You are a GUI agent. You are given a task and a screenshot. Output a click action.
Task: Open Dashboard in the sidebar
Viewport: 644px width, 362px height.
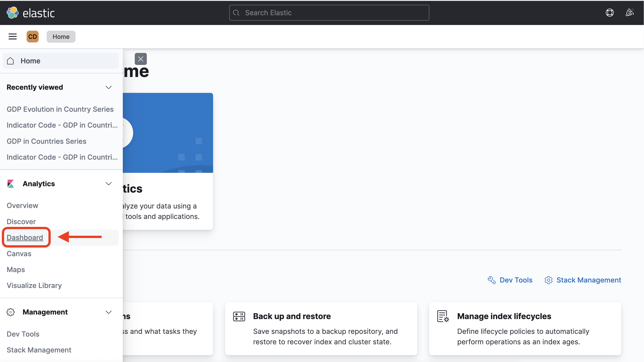click(25, 237)
